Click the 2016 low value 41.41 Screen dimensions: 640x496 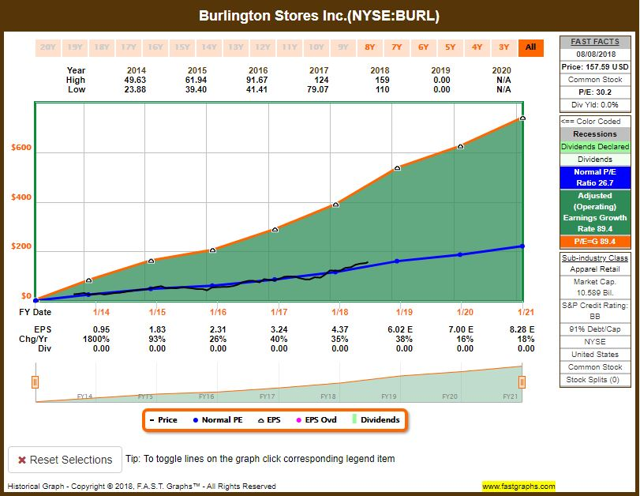tap(256, 89)
